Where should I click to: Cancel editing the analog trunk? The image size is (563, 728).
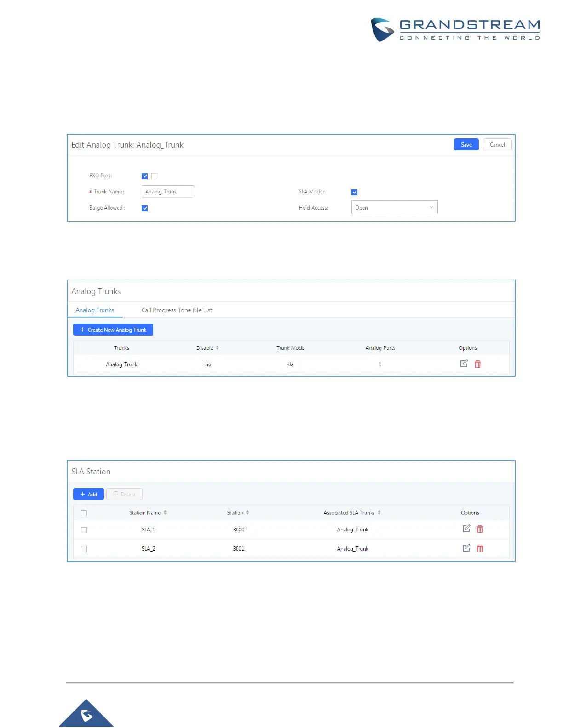click(x=497, y=144)
